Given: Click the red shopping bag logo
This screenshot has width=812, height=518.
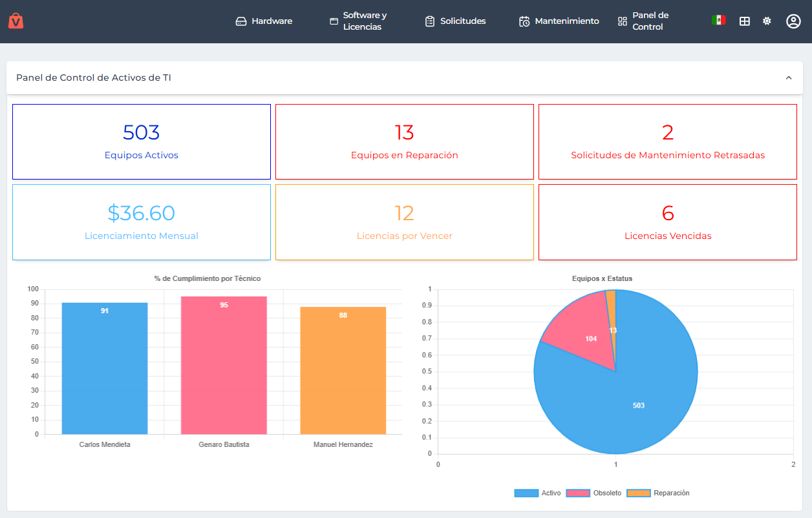Looking at the screenshot, I should (16, 21).
